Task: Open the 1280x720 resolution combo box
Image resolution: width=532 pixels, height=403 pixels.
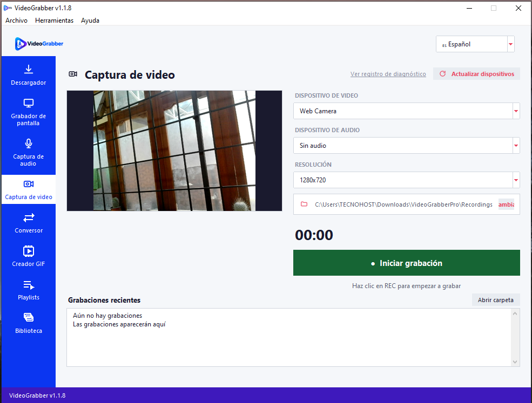Action: (407, 180)
